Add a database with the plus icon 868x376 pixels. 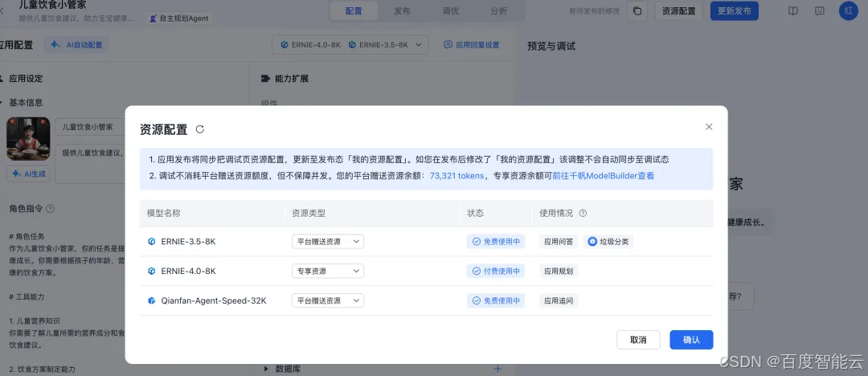(497, 369)
